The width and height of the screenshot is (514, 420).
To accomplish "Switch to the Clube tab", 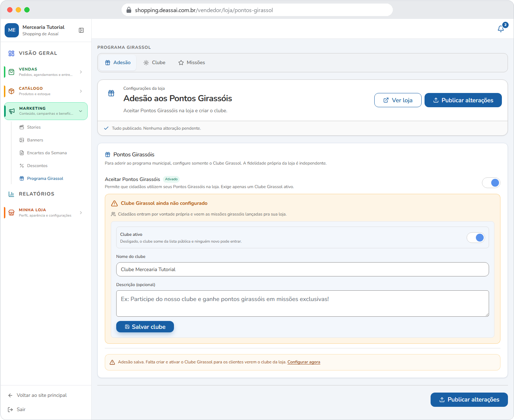I will point(154,63).
